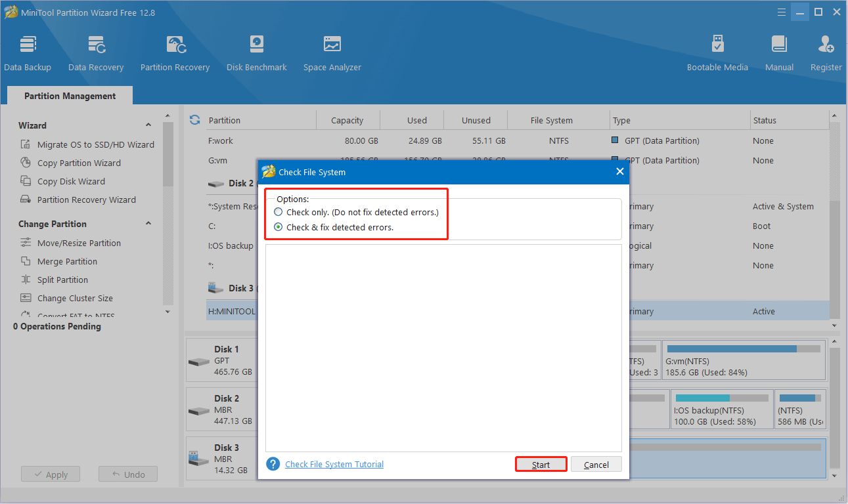Collapse the Change Partition section
The image size is (848, 504).
click(148, 223)
